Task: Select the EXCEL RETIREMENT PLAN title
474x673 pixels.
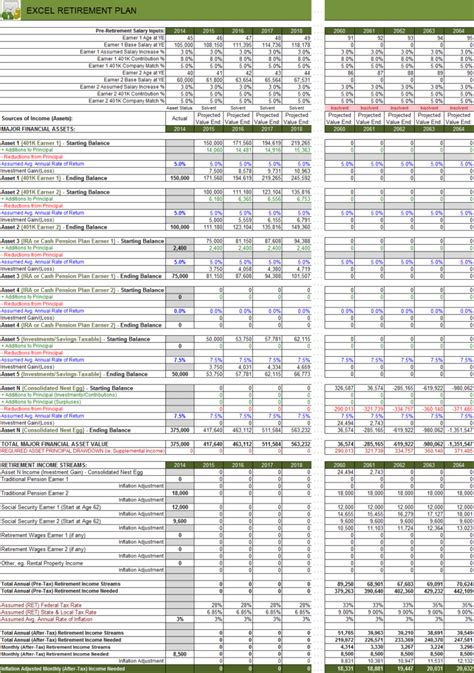Action: point(82,11)
